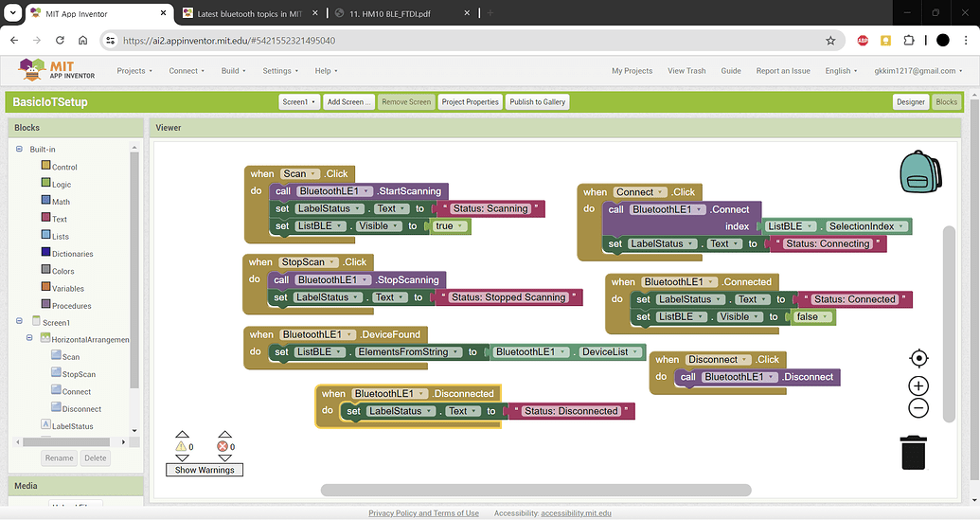This screenshot has height=520, width=980.
Task: Open the Settings menu
Action: pyautogui.click(x=280, y=71)
